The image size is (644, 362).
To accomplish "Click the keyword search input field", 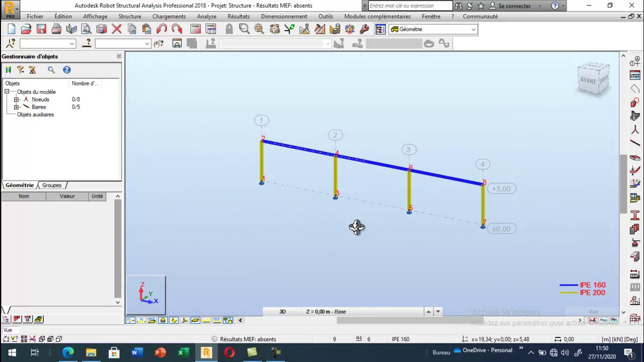I will [x=410, y=6].
